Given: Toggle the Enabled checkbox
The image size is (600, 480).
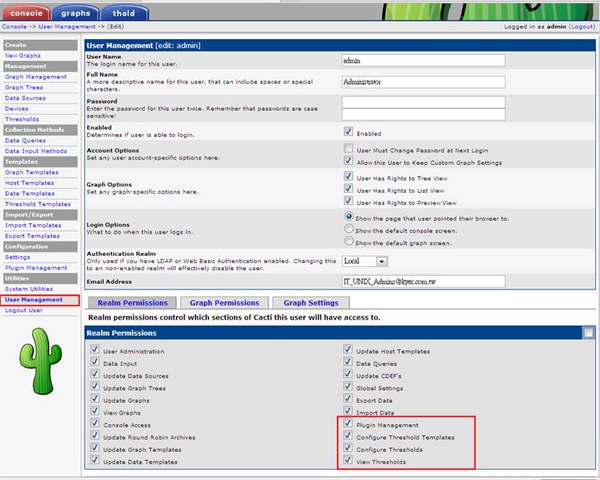Looking at the screenshot, I should (x=348, y=131).
